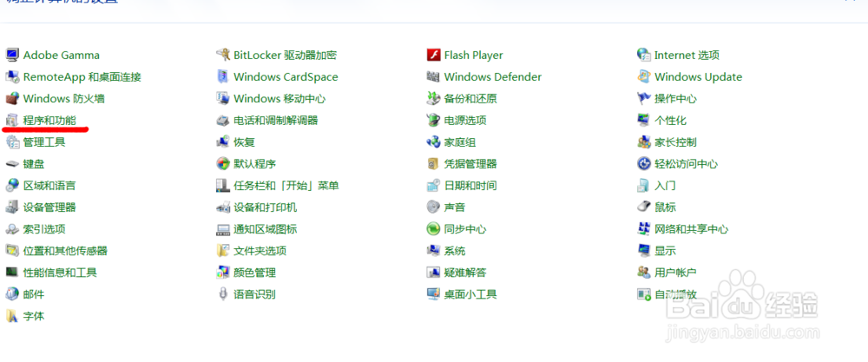Open the 声音 speaker icon
868x362 pixels.
click(433, 207)
